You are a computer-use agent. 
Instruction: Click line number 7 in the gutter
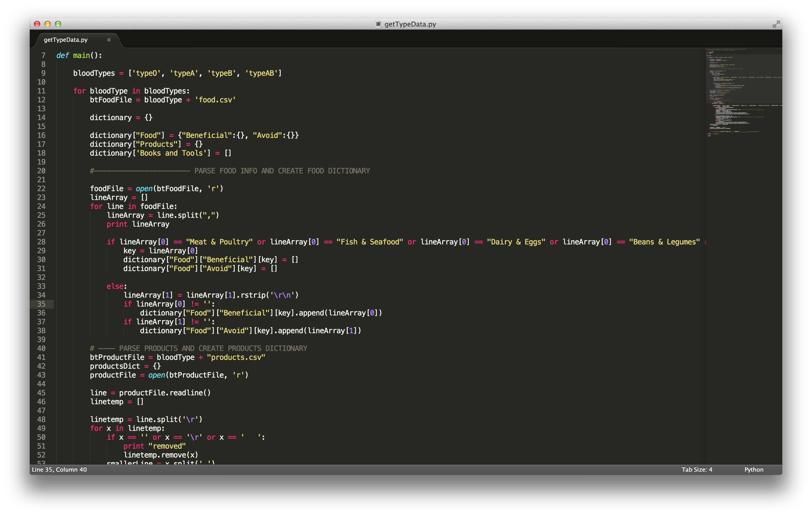point(43,55)
